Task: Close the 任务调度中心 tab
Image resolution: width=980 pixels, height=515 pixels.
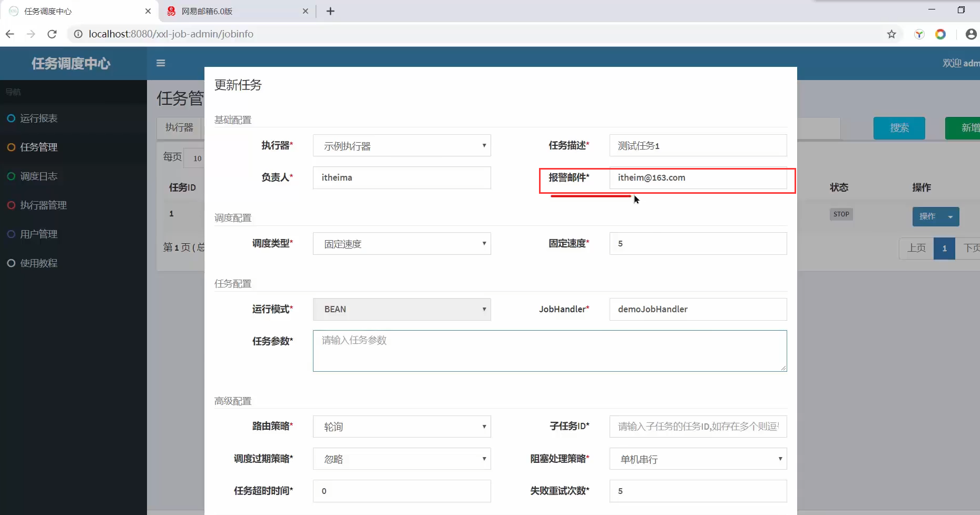Action: pos(148,11)
